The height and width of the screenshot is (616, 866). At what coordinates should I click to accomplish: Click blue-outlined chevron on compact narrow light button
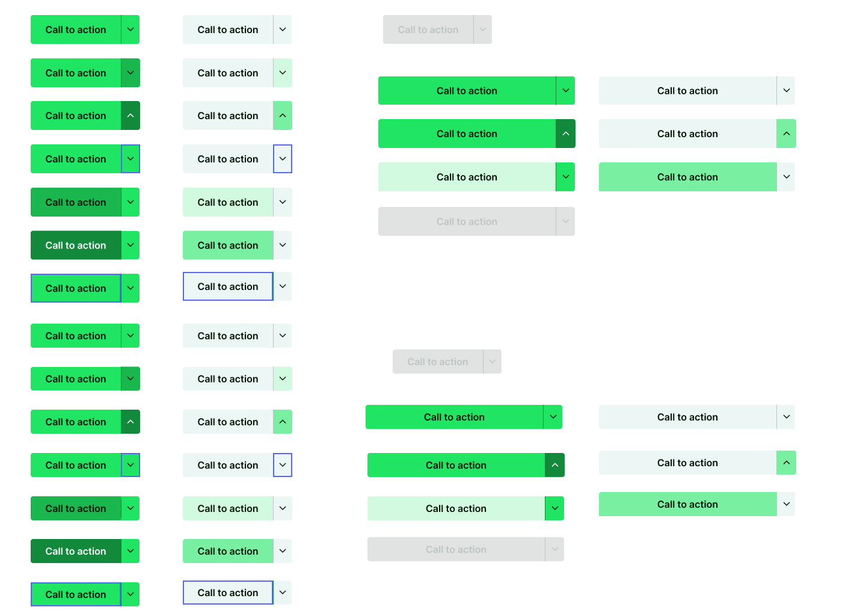pos(283,465)
